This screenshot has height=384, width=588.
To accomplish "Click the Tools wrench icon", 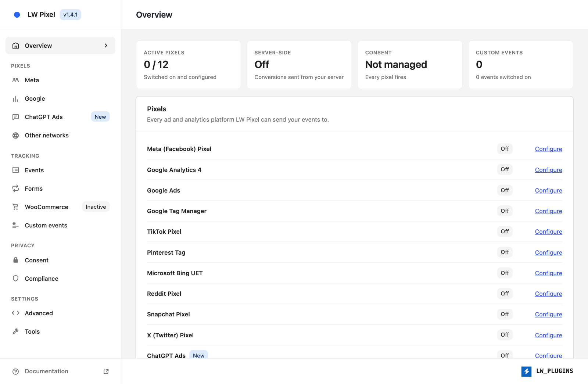I will click(x=15, y=331).
